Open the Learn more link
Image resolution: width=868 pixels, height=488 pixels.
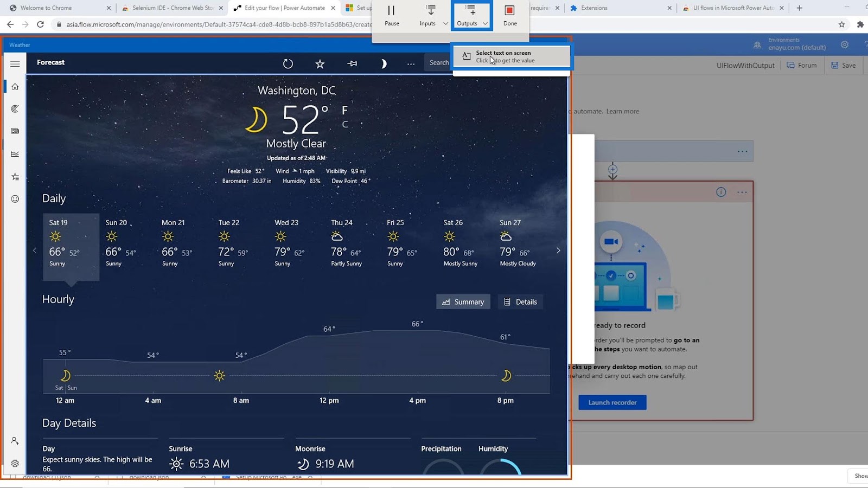(x=622, y=111)
